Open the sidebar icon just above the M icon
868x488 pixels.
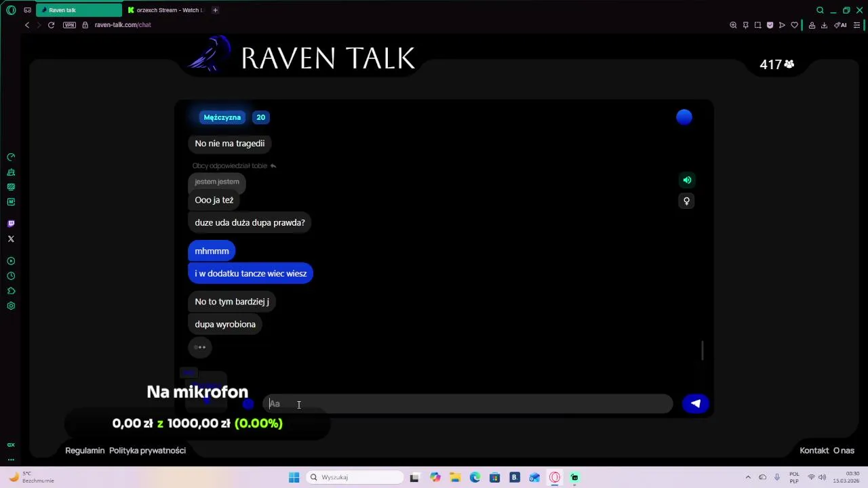point(11,187)
